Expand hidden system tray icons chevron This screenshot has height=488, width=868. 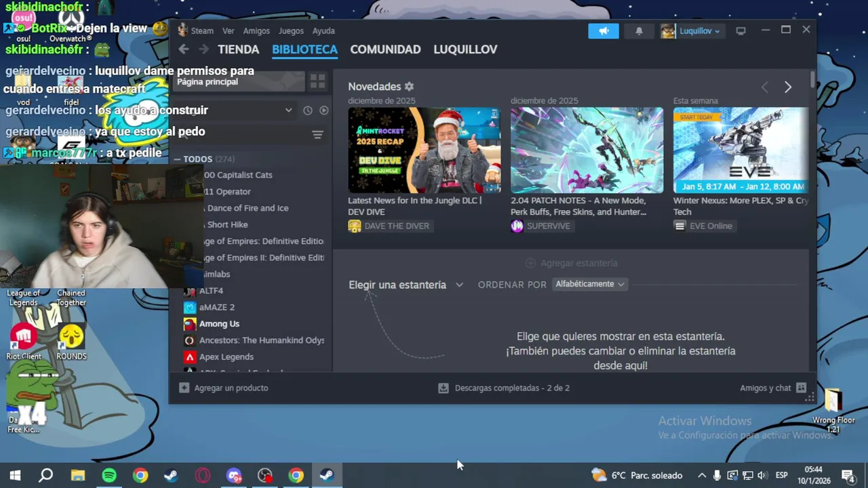pyautogui.click(x=702, y=475)
